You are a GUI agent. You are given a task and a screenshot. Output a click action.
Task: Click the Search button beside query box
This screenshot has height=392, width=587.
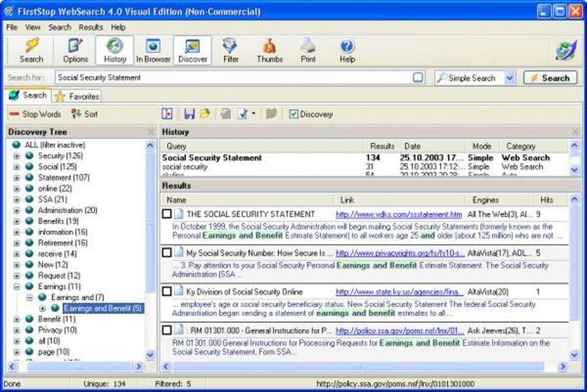point(550,78)
